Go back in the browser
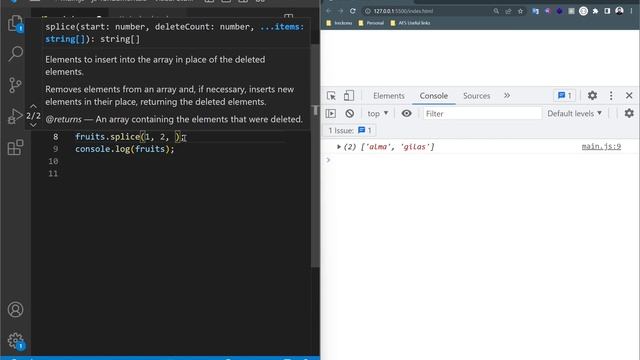The height and width of the screenshot is (360, 640). pos(329,11)
